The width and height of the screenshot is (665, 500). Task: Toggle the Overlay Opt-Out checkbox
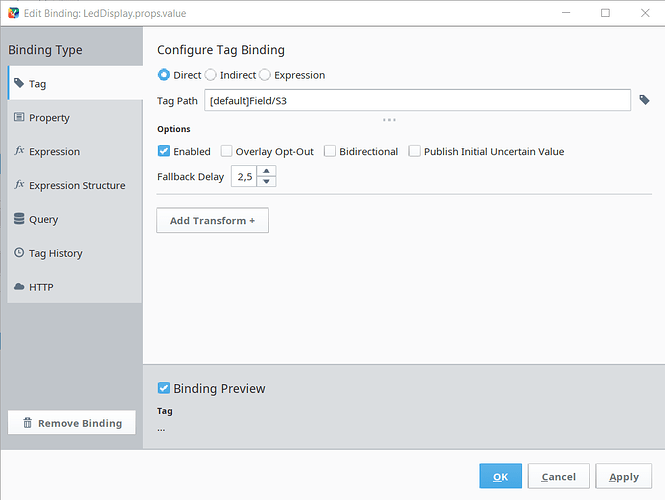(227, 152)
